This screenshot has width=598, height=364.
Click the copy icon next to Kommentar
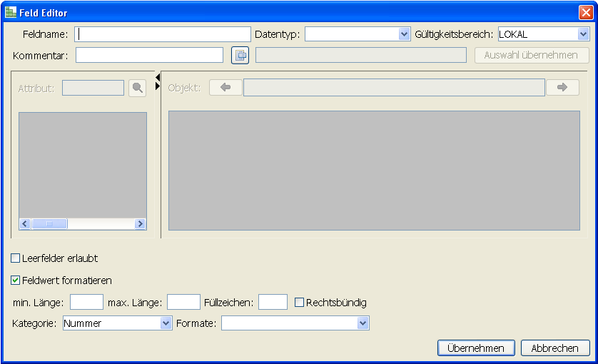240,55
